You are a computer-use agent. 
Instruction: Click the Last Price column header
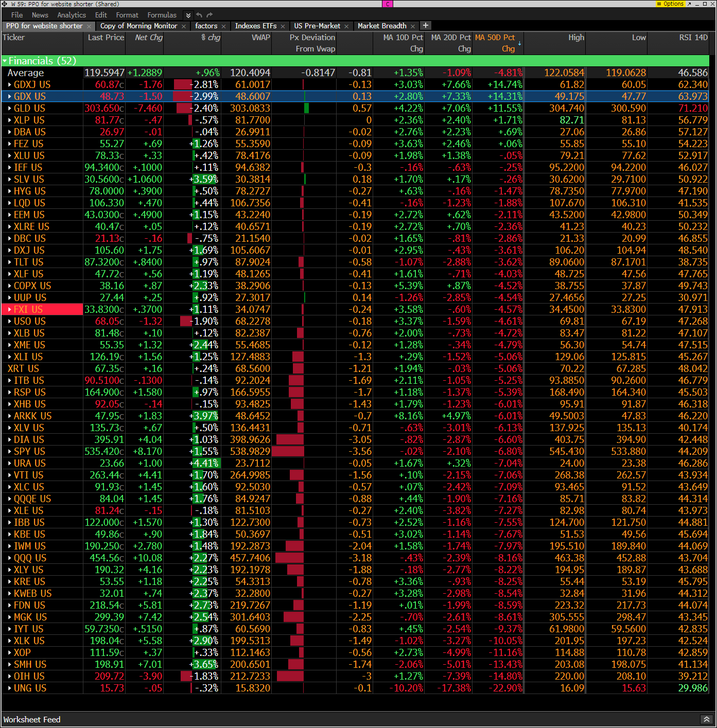[104, 43]
